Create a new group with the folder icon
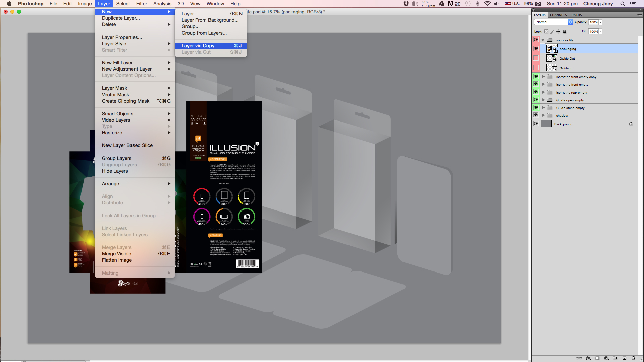Image resolution: width=644 pixels, height=362 pixels. pyautogui.click(x=615, y=358)
